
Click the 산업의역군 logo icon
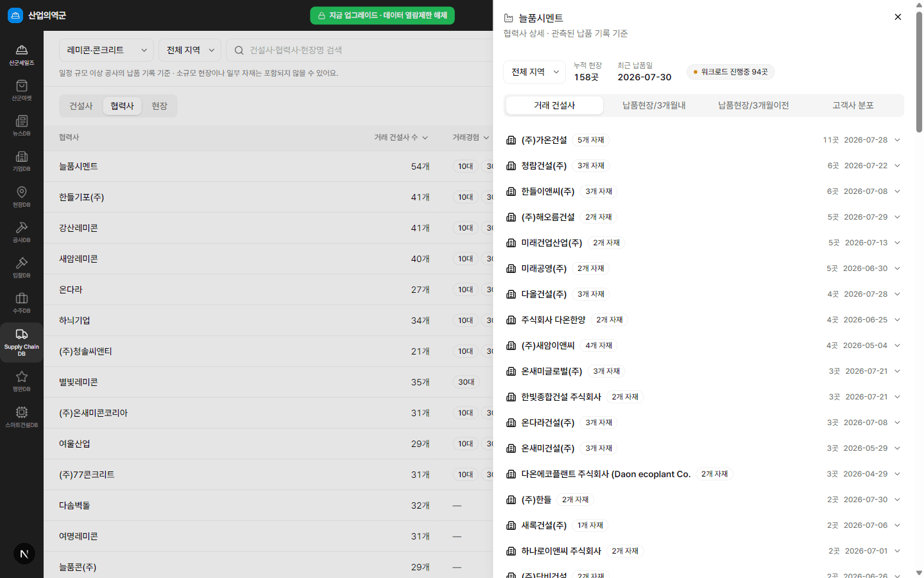15,15
